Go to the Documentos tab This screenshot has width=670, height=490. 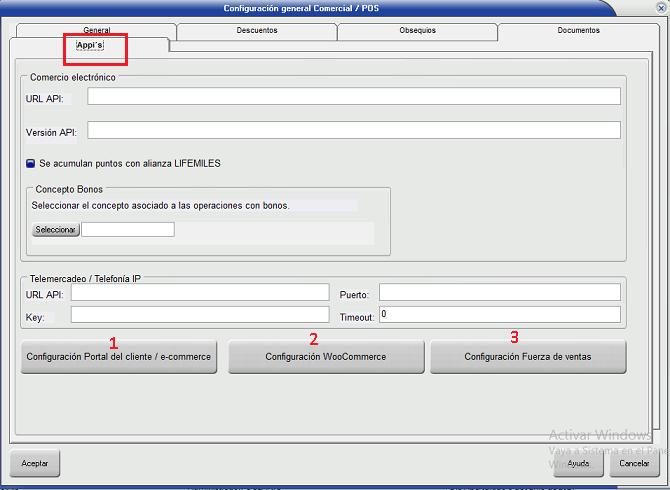tap(578, 31)
